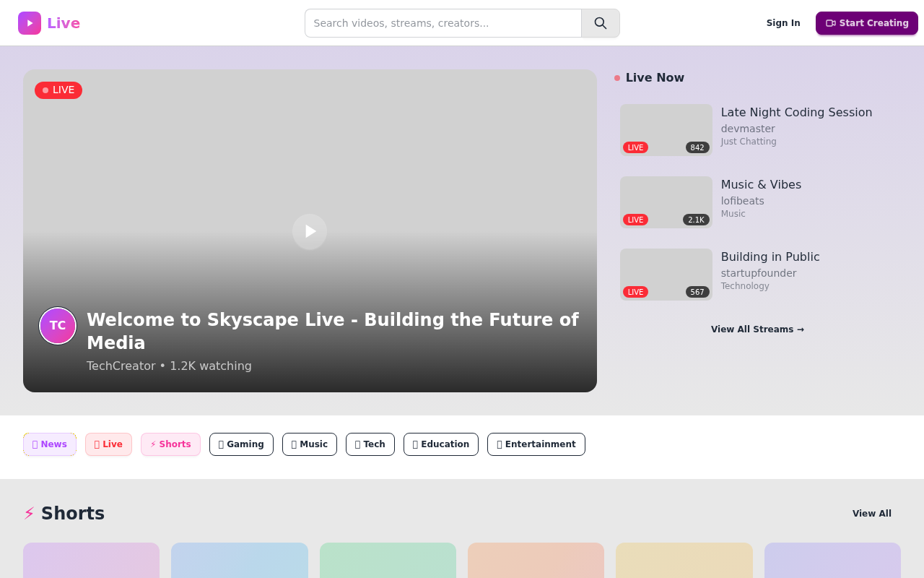
Task: Click the Sign In link
Action: [x=783, y=22]
